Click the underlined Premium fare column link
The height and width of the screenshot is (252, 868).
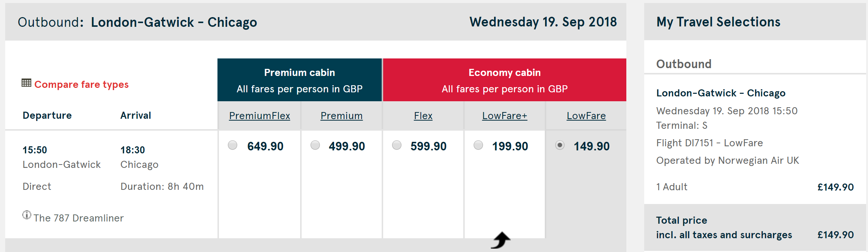341,116
